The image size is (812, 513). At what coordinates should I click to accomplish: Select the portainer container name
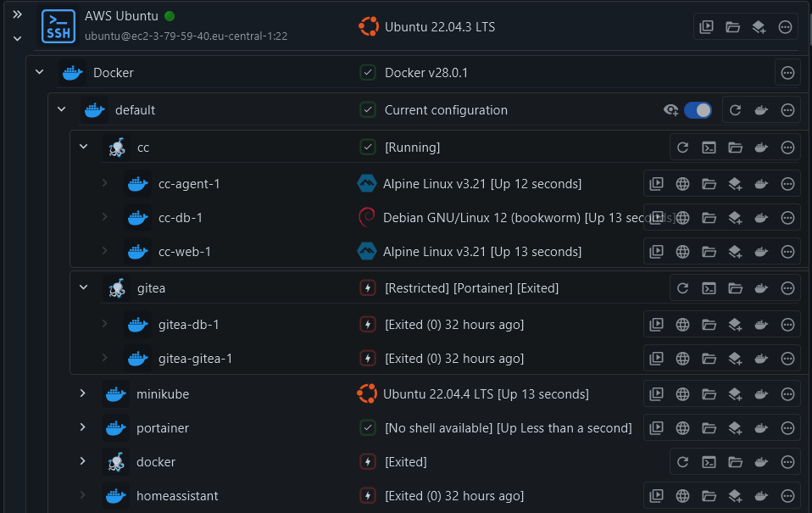click(x=163, y=428)
